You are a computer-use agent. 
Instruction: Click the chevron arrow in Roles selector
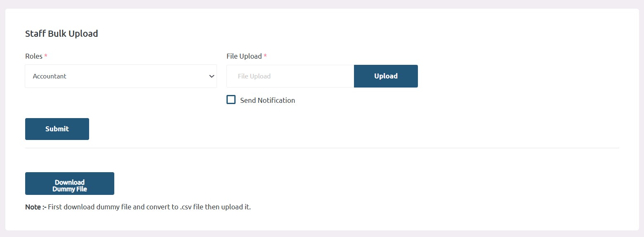(212, 76)
